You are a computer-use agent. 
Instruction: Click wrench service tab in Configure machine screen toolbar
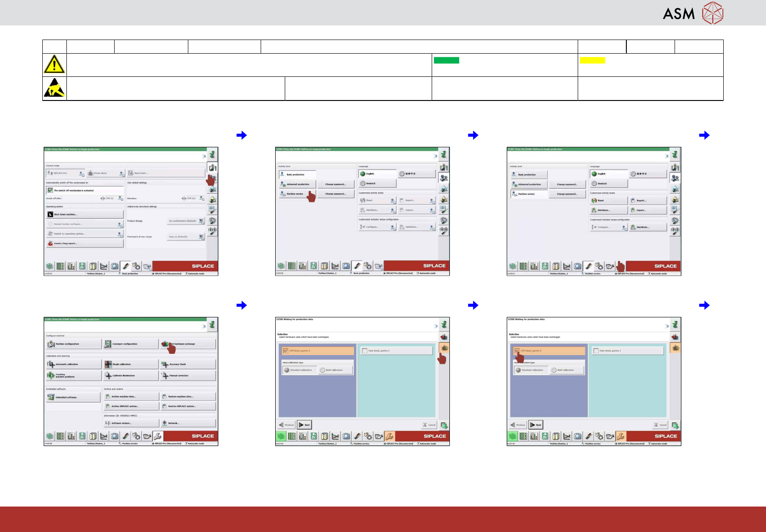click(157, 436)
